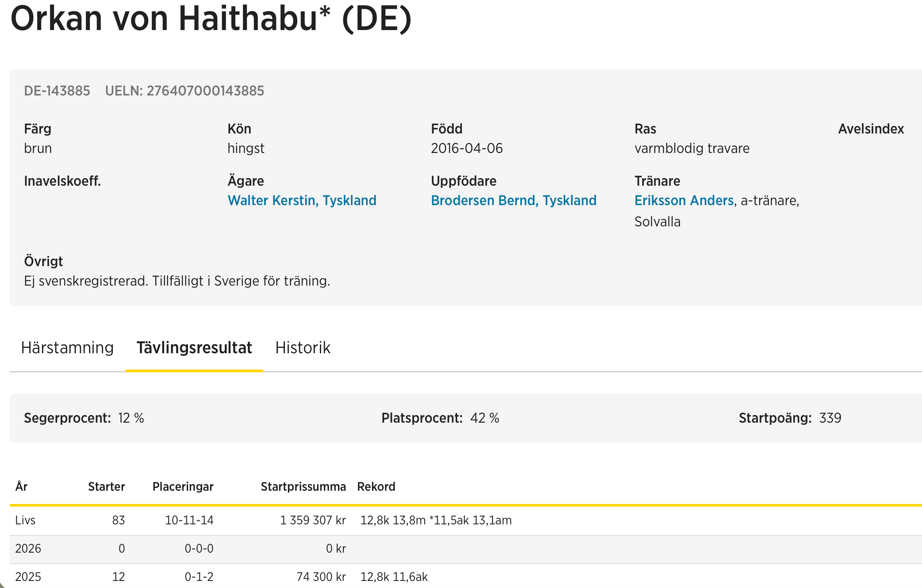Click the Rekord column header
922x588 pixels.
click(376, 487)
